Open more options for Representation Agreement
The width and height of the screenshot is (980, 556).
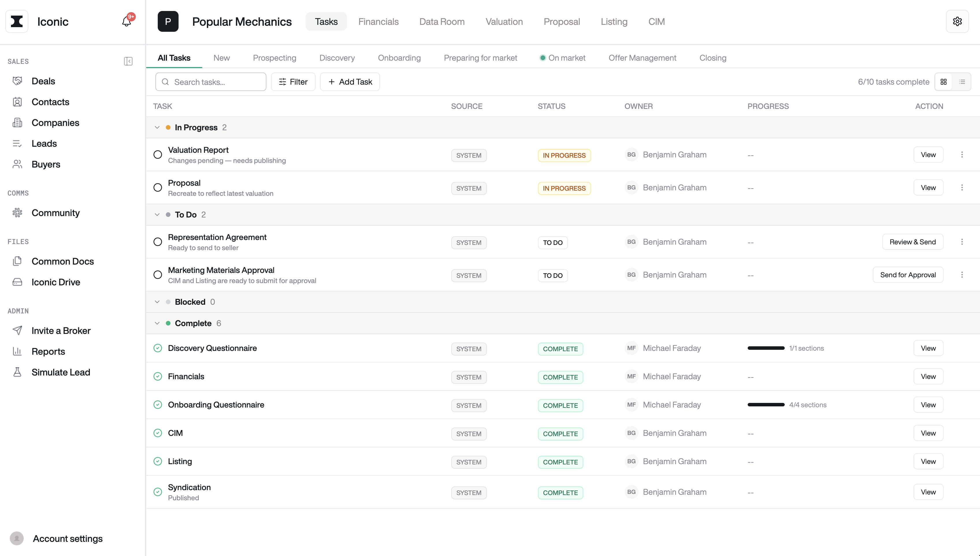(x=962, y=242)
